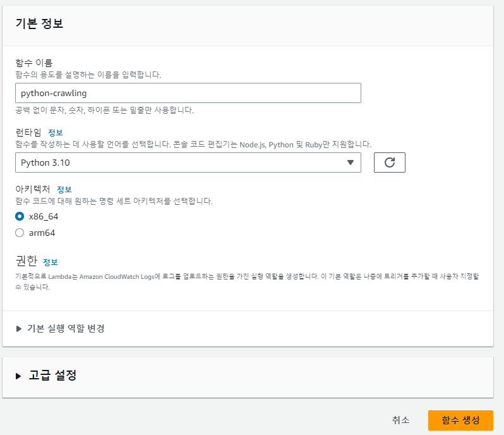Screen dimensions: 504x435
Task: Expand the 고급 설정 section
Action: pos(46,376)
